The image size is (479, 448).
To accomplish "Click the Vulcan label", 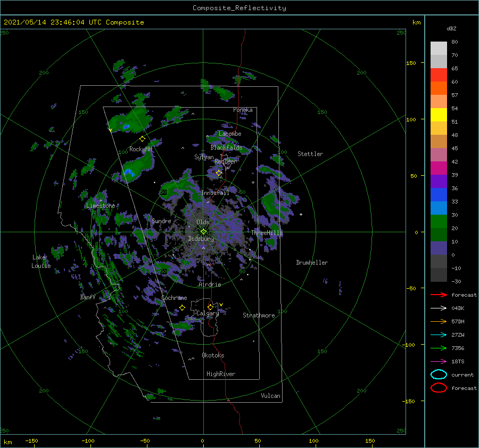I will 270,396.
